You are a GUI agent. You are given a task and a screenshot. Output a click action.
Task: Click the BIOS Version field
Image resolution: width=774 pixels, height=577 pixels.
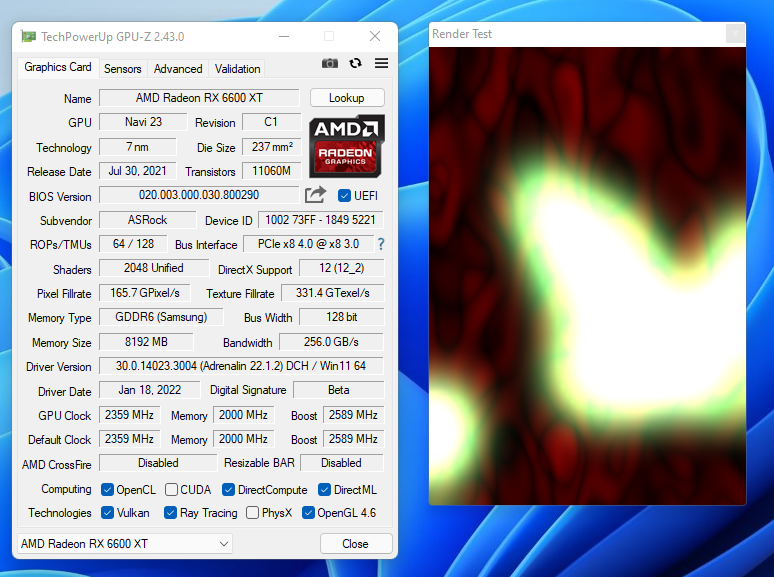(x=199, y=195)
